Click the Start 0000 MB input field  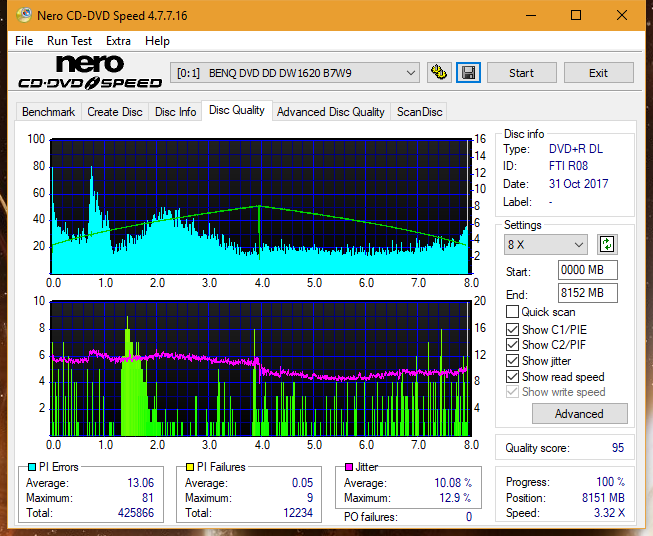(587, 270)
